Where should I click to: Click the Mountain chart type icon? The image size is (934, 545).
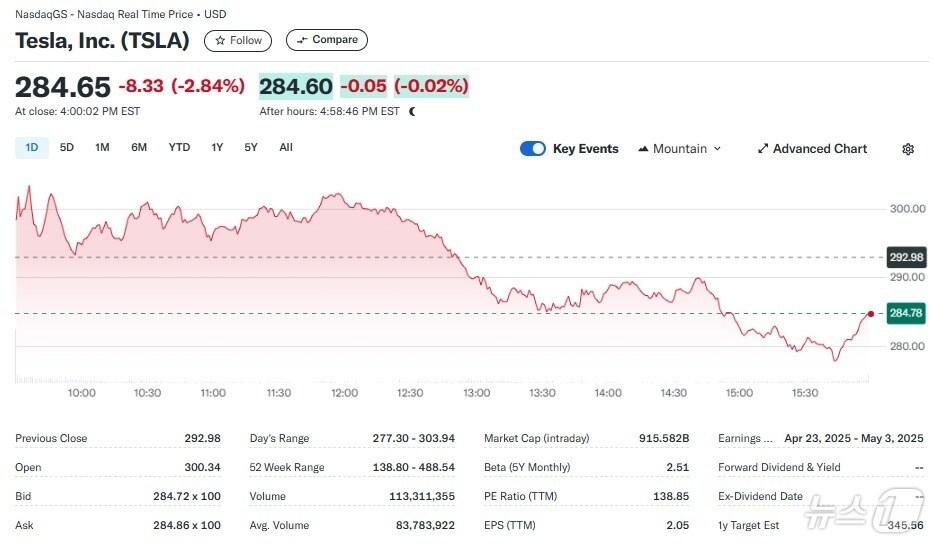[x=643, y=149]
